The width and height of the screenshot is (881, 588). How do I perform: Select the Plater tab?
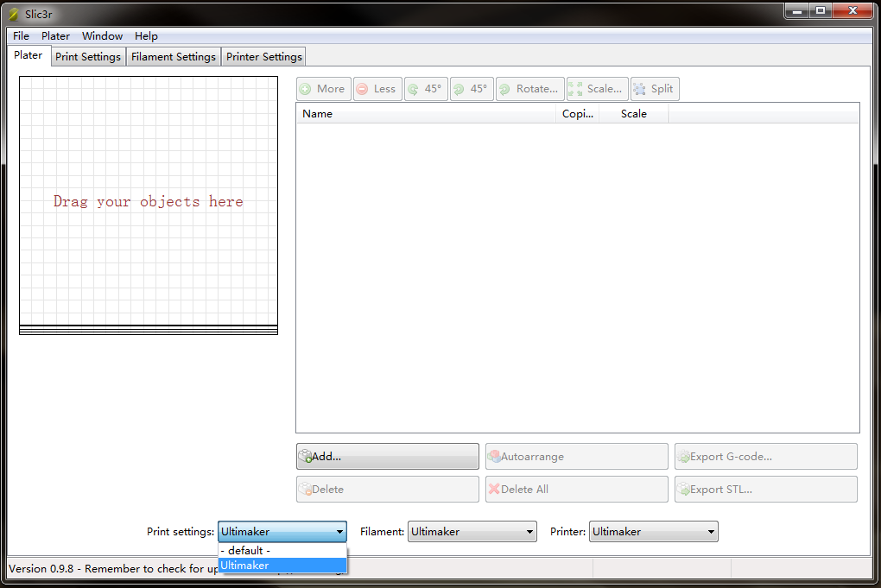tap(29, 55)
